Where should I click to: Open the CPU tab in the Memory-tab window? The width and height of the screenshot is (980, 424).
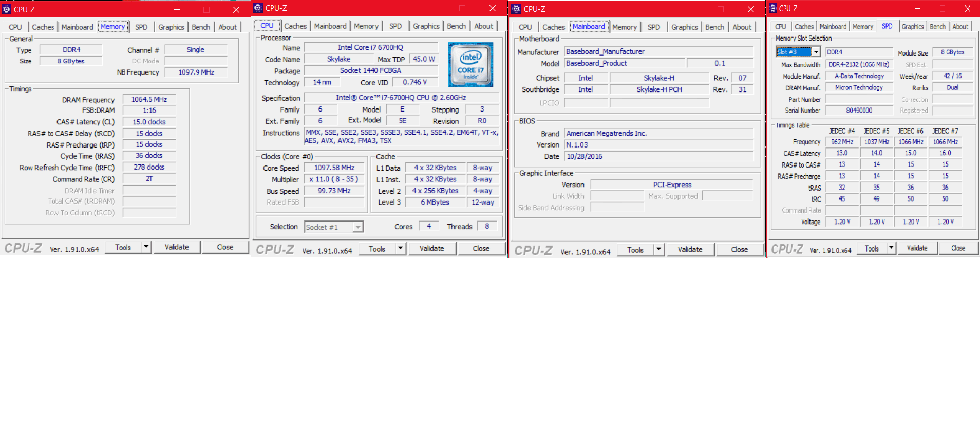coord(15,27)
